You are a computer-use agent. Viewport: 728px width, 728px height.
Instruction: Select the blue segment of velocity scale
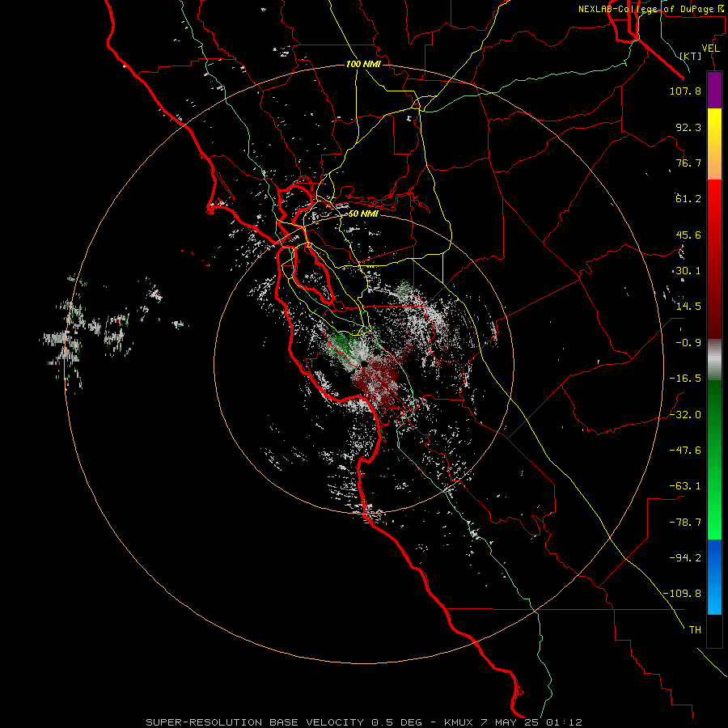coord(714,577)
